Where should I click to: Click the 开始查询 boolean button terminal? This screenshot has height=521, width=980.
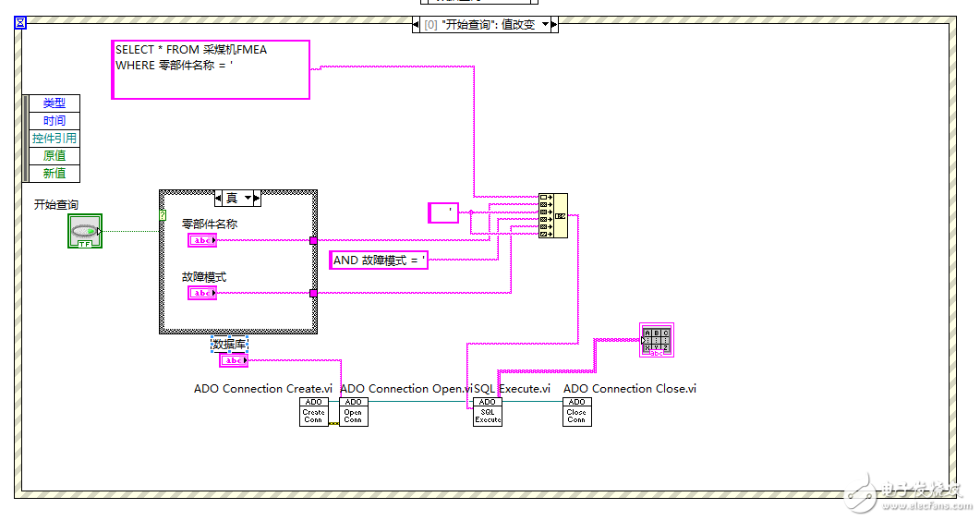pyautogui.click(x=85, y=231)
